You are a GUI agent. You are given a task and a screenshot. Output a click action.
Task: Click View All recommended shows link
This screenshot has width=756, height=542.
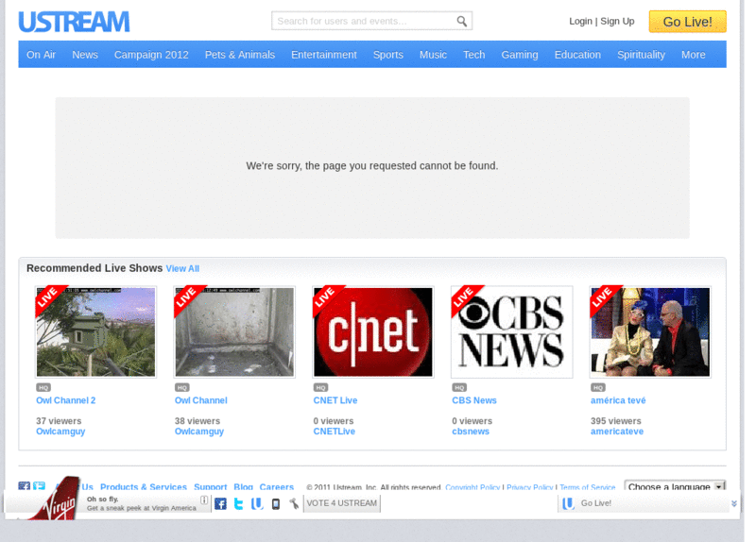pyautogui.click(x=182, y=269)
